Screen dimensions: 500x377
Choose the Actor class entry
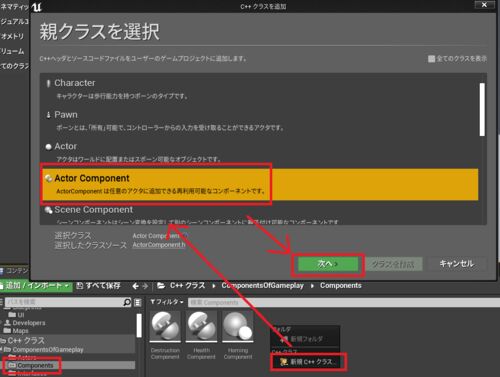(x=259, y=152)
